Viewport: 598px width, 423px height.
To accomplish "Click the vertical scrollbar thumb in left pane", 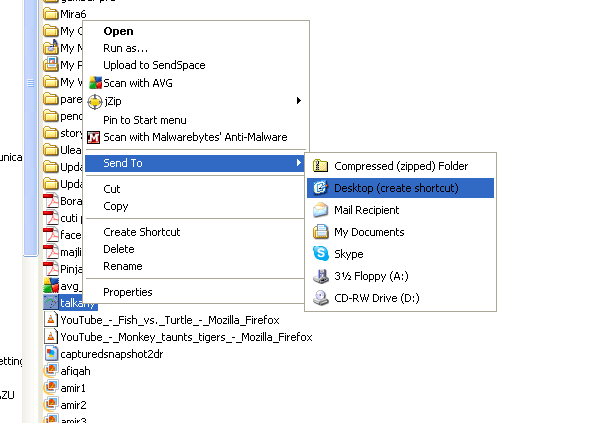I will click(31, 128).
